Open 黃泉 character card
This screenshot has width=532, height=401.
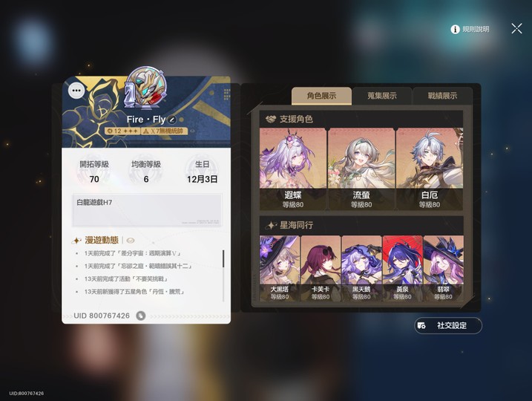(402, 268)
